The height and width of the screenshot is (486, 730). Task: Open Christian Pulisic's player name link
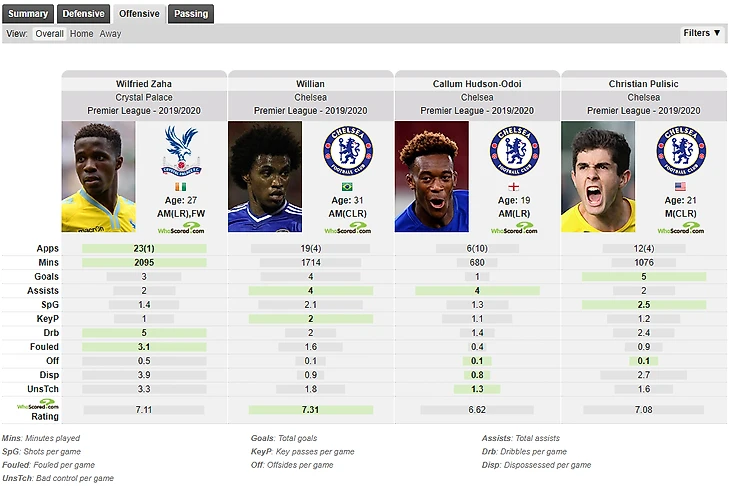643,84
